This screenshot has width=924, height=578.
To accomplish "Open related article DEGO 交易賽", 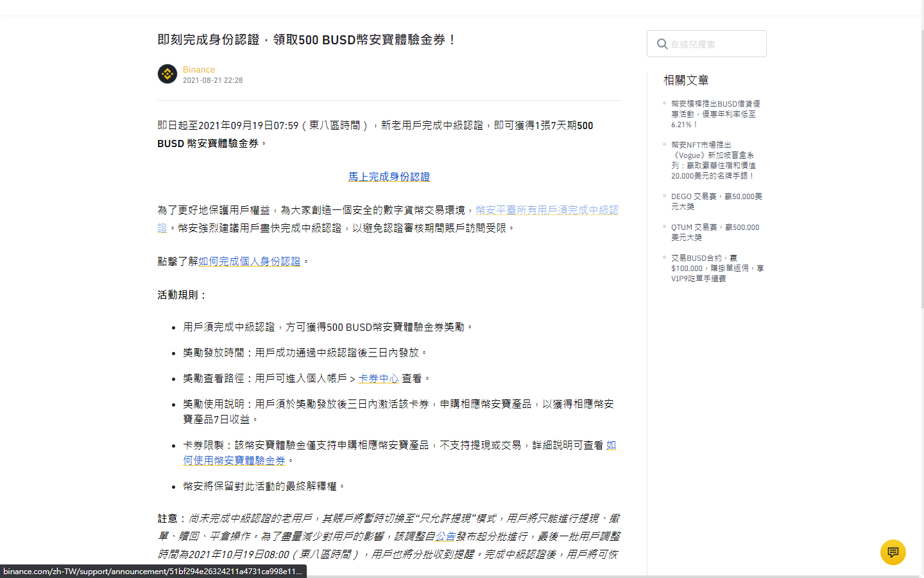I will pos(717,201).
